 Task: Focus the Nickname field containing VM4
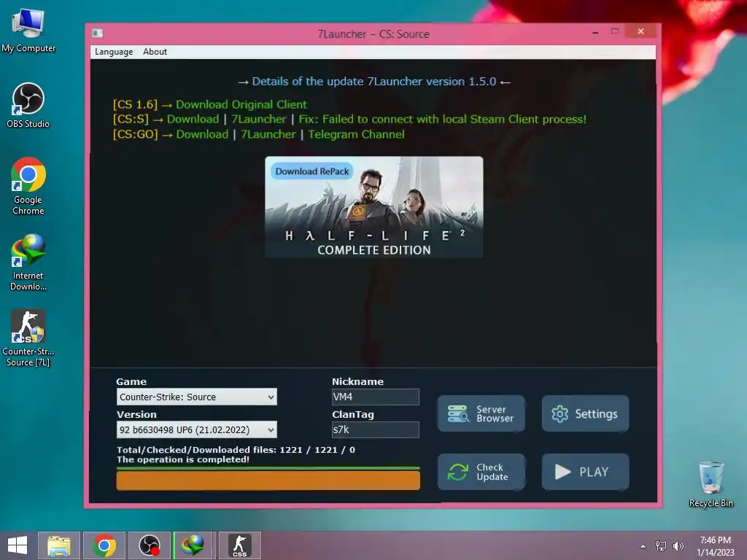[376, 397]
